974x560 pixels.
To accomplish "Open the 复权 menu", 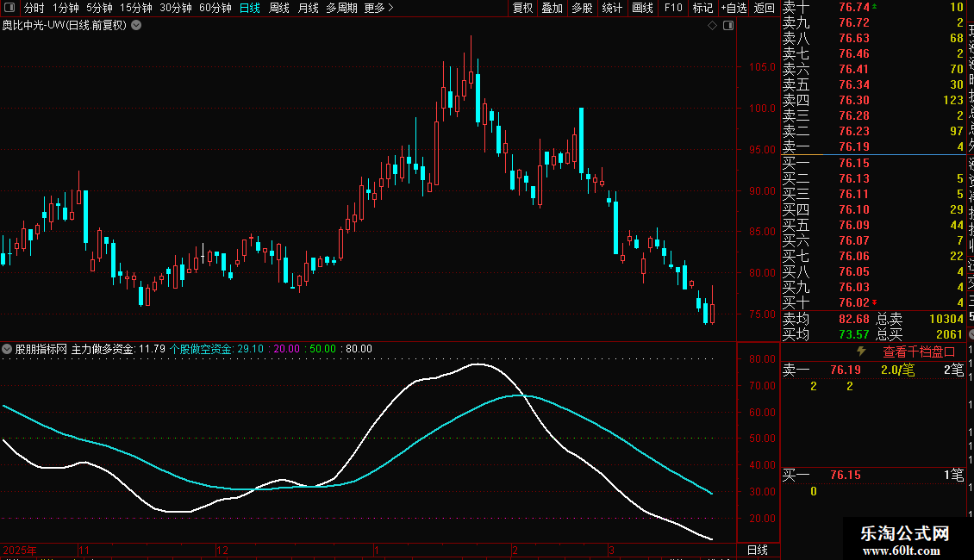I will (523, 8).
